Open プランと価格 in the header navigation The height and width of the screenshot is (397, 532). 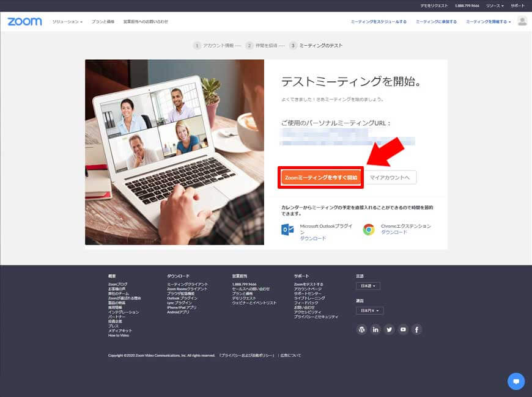[x=103, y=22]
